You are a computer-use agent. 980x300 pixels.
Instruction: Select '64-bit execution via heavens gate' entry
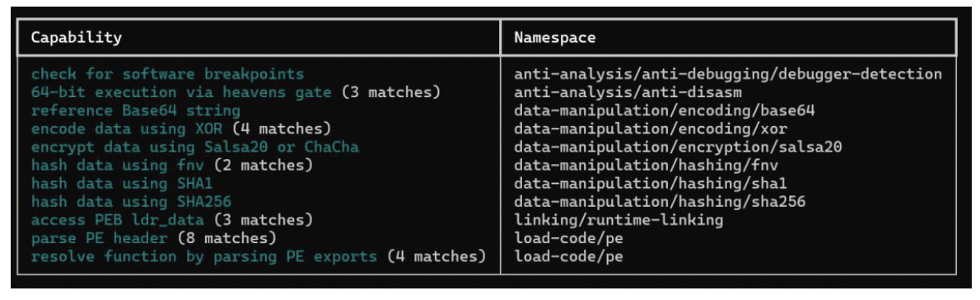pyautogui.click(x=181, y=92)
